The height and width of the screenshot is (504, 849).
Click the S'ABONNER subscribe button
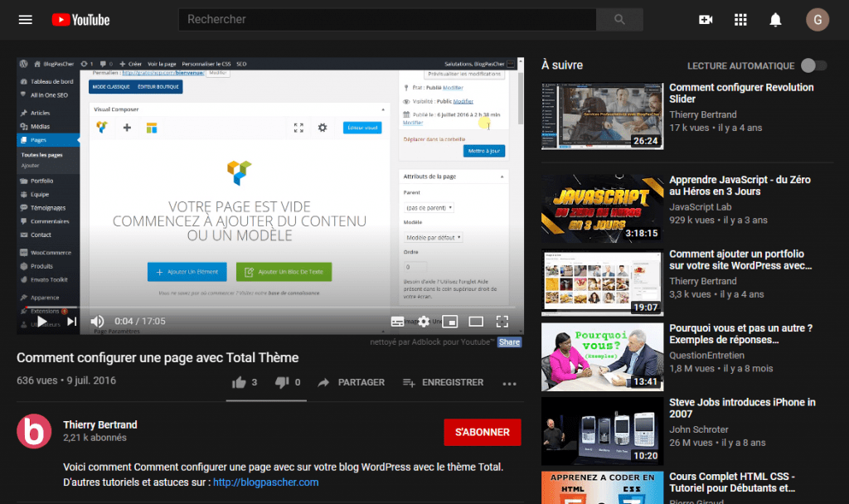pyautogui.click(x=482, y=432)
